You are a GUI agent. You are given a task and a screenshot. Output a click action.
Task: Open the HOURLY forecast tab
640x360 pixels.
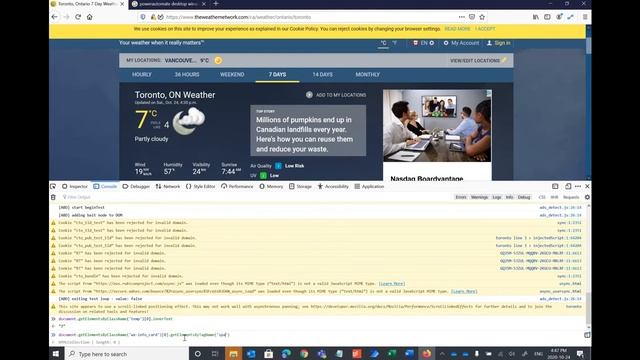142,75
